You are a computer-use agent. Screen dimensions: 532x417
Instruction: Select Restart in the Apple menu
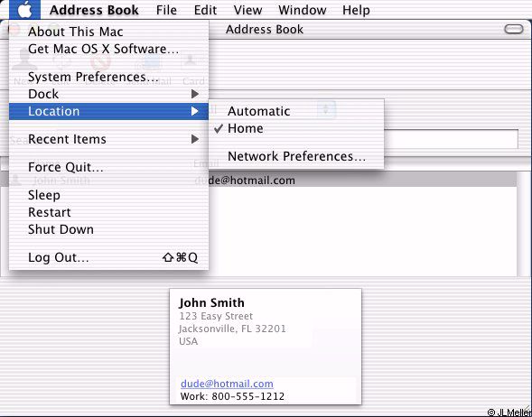[108, 212]
